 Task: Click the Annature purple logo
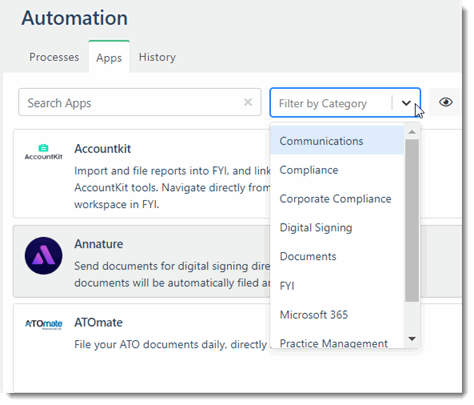[43, 256]
